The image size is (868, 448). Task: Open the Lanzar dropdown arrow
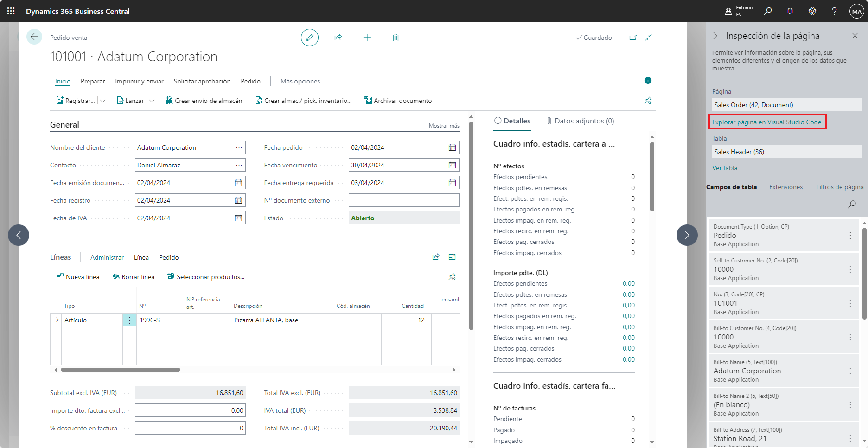pos(152,101)
